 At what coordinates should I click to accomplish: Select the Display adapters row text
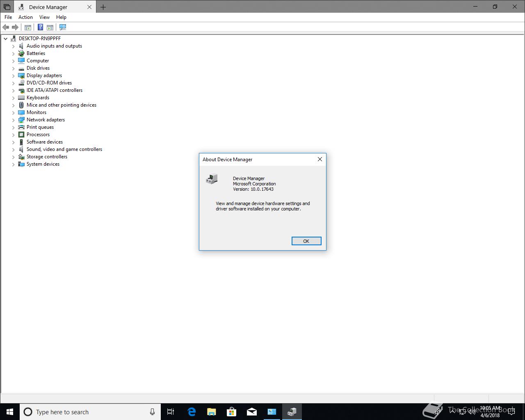(44, 75)
